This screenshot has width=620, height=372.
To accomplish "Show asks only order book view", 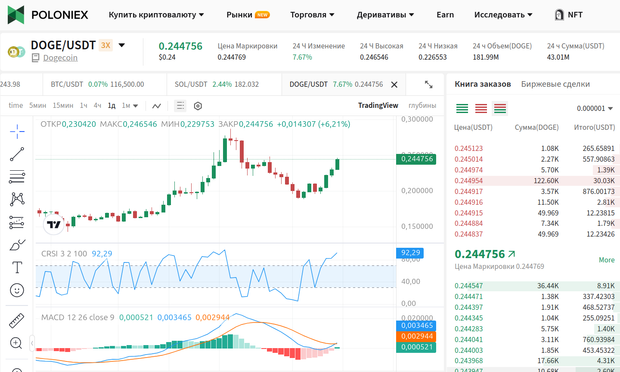I will click(x=481, y=108).
